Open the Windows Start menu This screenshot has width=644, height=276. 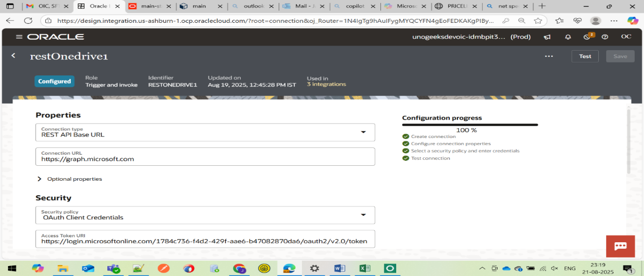(x=13, y=268)
